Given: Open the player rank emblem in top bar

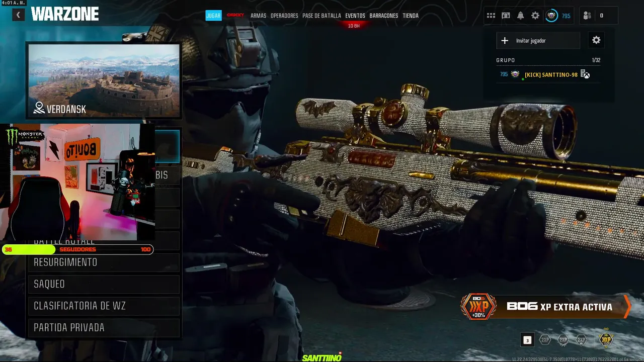Looking at the screenshot, I should point(552,16).
